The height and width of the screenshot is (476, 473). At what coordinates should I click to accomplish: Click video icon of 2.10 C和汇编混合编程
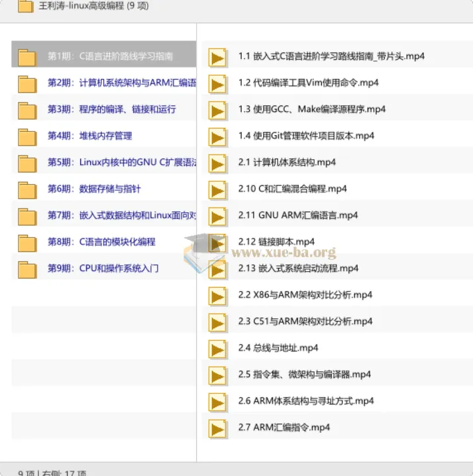point(217,190)
